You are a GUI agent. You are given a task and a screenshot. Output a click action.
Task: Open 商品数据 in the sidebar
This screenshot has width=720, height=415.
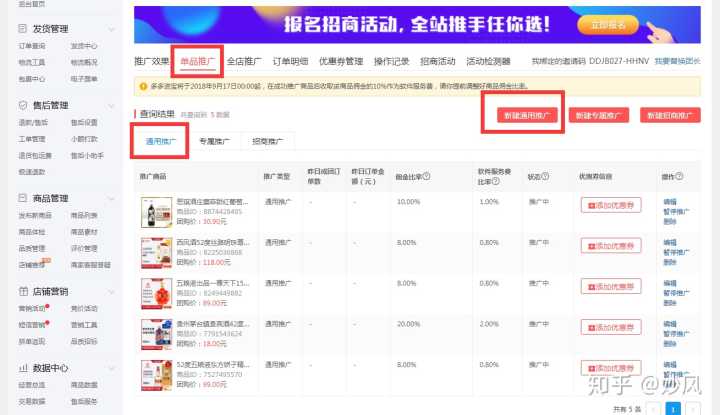pos(84,385)
